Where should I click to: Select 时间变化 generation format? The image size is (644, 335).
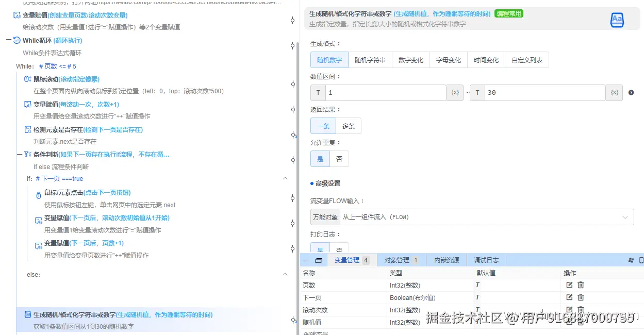click(x=486, y=60)
